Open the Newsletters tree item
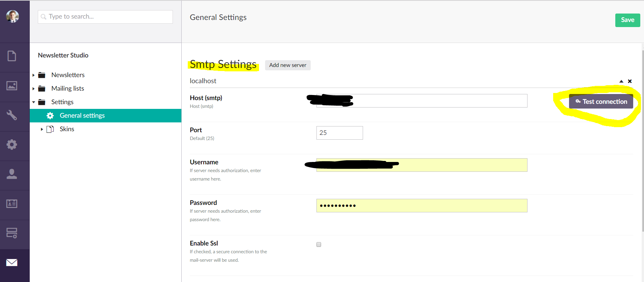The image size is (644, 282). (68, 75)
